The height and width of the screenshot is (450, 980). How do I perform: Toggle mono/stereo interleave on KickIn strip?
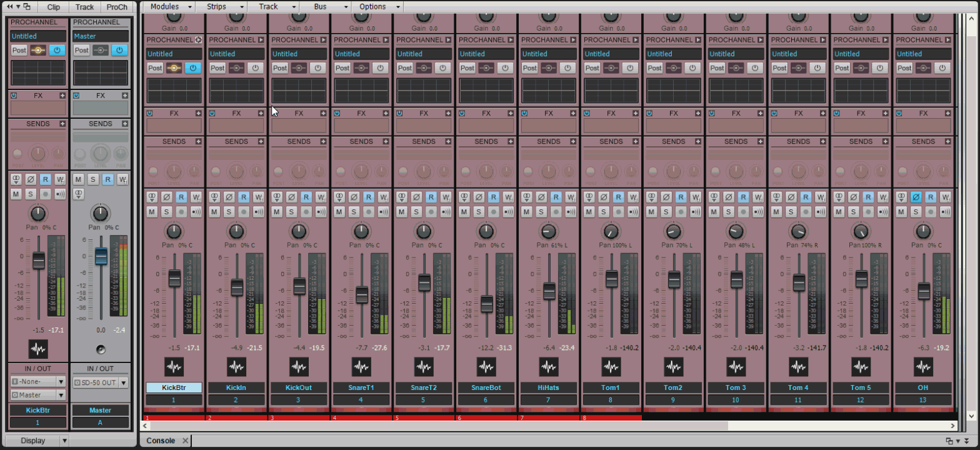coord(214,197)
